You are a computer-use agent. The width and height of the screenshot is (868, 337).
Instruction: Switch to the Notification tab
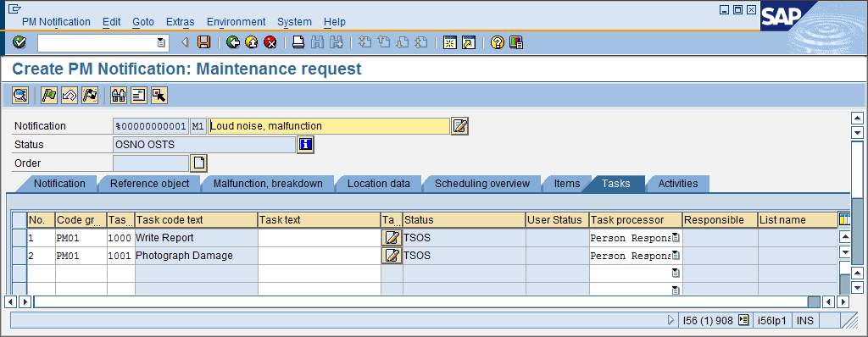click(x=59, y=184)
